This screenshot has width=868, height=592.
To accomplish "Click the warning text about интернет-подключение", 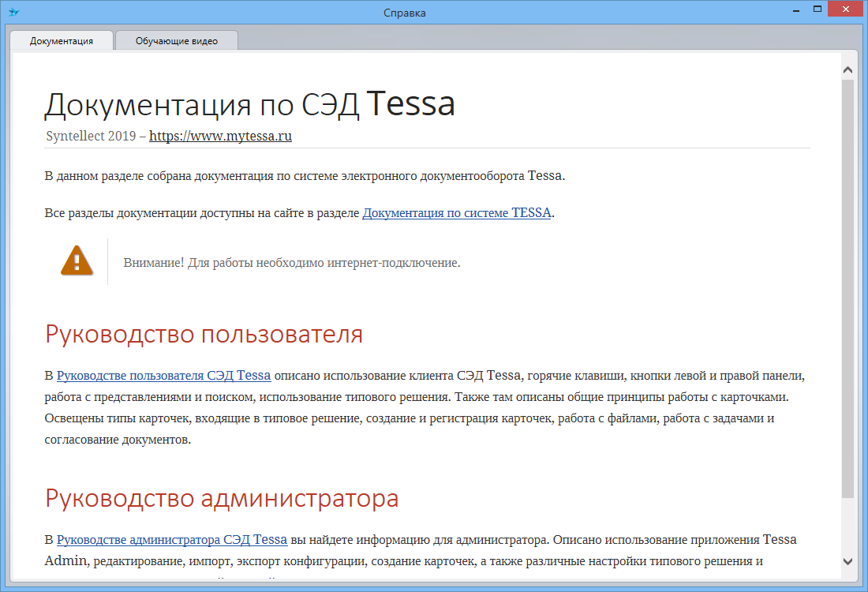I will pos(292,263).
